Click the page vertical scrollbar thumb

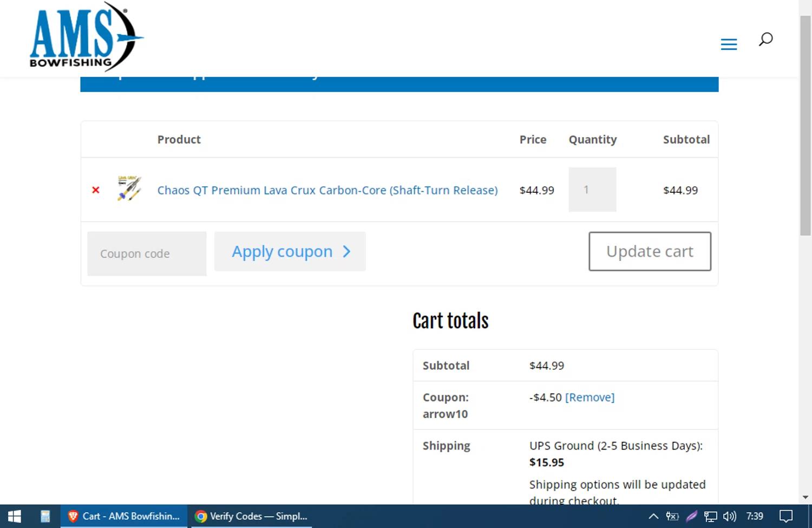tap(806, 125)
